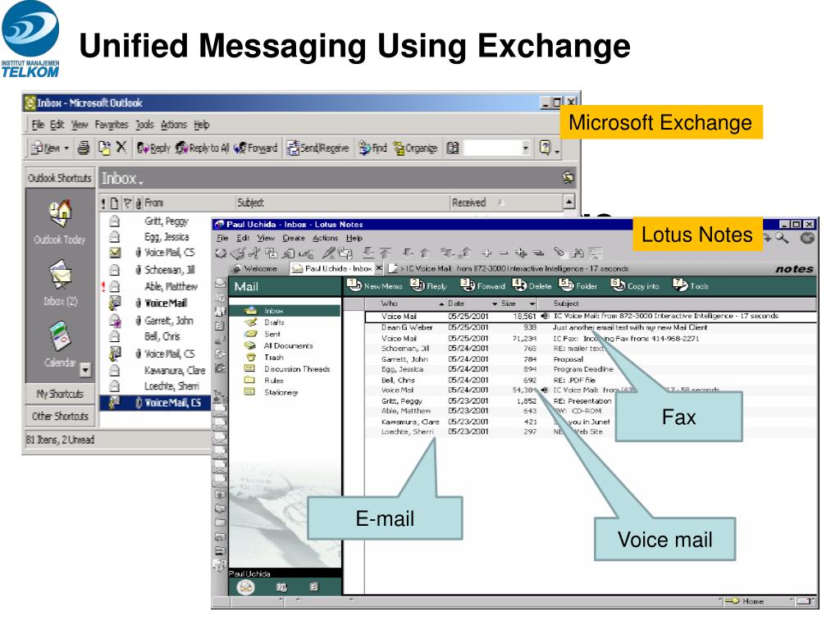
Task: Click Folder in Lotus Notes action bar
Action: pyautogui.click(x=578, y=285)
